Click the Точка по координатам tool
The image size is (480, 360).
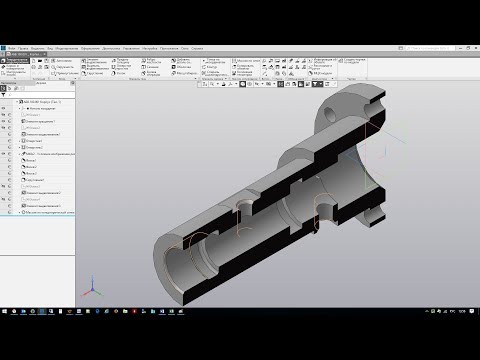click(x=214, y=61)
